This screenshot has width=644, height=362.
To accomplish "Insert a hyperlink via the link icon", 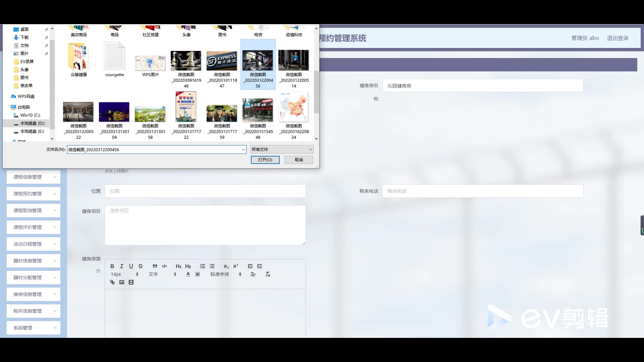I will point(112,282).
